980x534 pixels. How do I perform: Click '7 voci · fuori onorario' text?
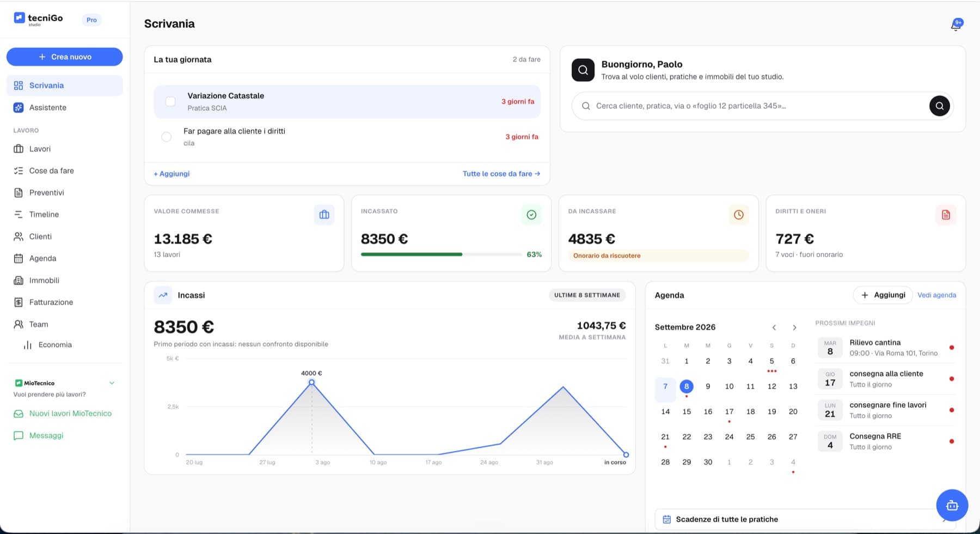[809, 254]
